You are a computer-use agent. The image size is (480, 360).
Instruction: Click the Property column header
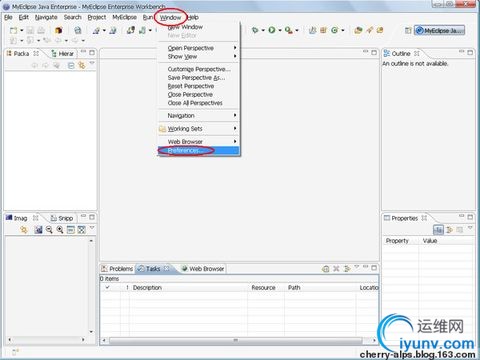click(x=401, y=241)
